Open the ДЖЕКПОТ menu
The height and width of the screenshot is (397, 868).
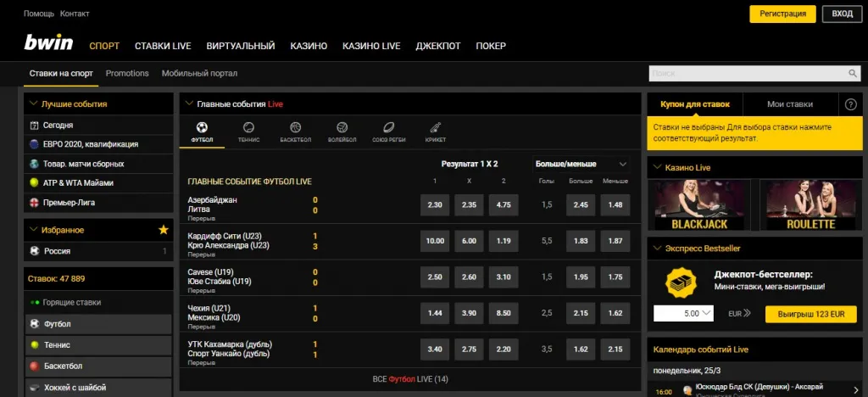tap(438, 46)
